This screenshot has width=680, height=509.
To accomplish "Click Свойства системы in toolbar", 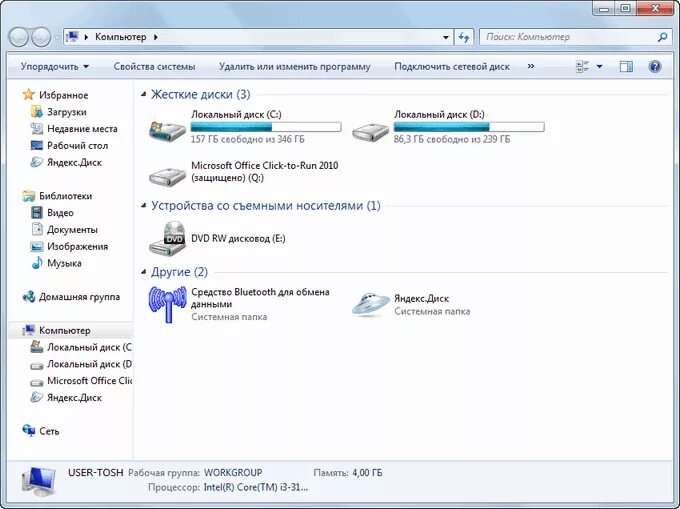I will click(154, 66).
